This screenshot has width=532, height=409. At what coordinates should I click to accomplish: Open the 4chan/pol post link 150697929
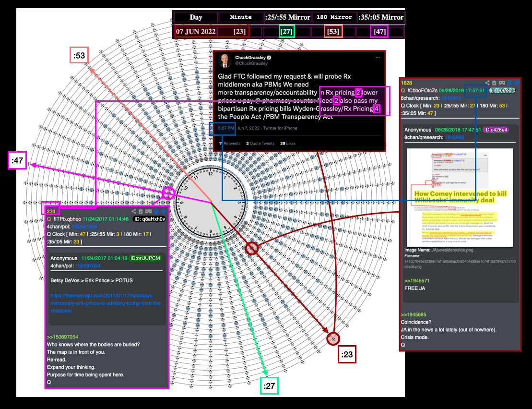pos(84,227)
